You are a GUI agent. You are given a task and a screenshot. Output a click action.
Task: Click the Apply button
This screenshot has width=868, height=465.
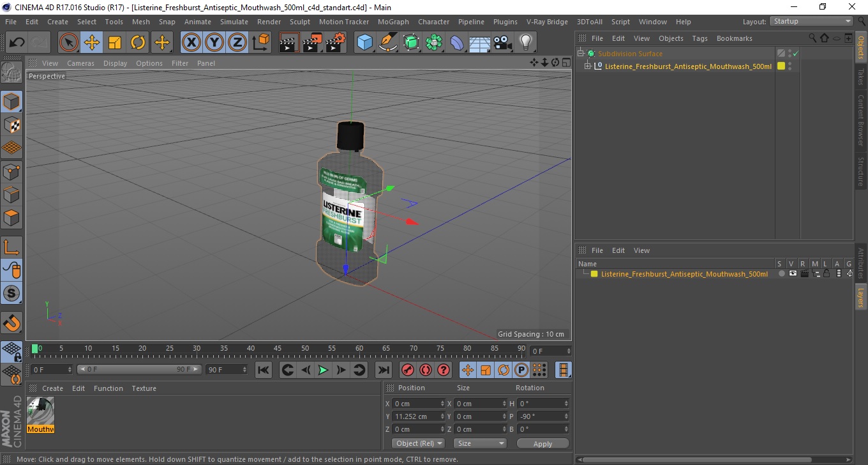542,443
